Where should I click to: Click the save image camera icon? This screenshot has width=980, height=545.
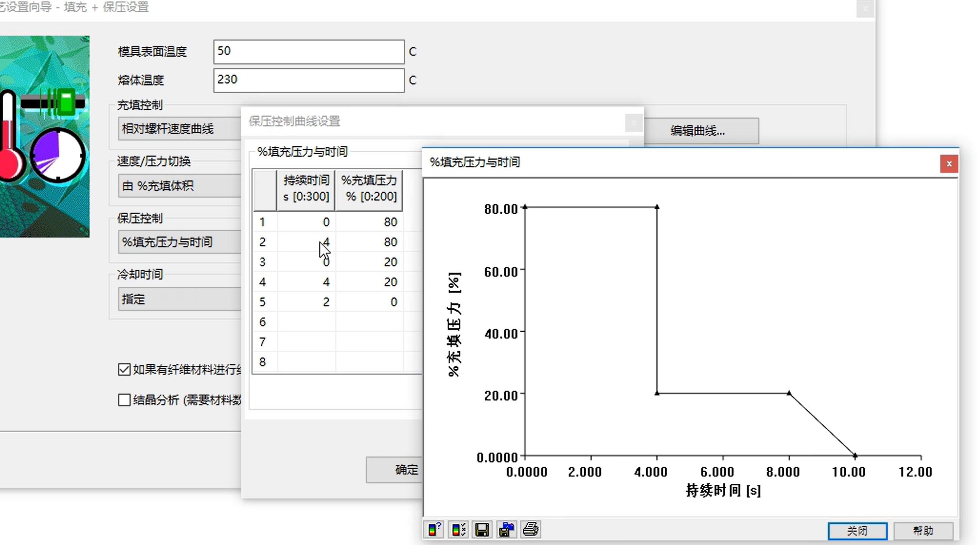point(506,530)
